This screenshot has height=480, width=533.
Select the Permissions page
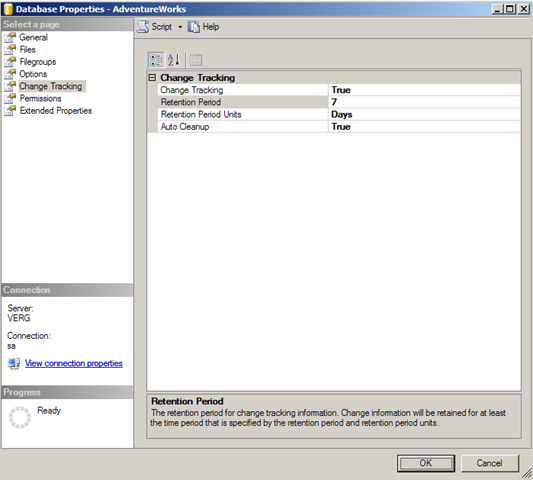tap(40, 98)
